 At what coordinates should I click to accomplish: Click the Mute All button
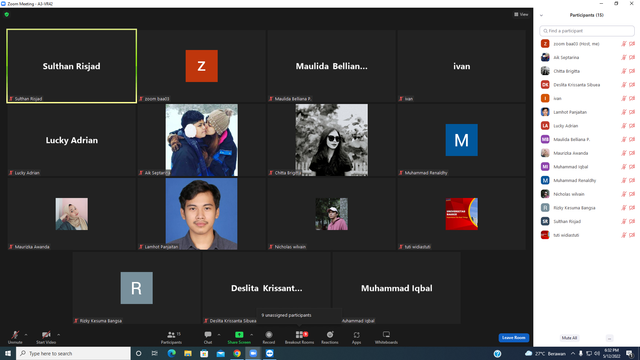pos(569,338)
